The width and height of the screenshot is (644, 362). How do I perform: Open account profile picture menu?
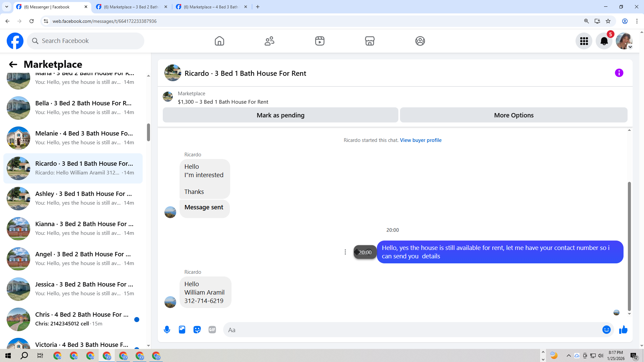pyautogui.click(x=624, y=41)
